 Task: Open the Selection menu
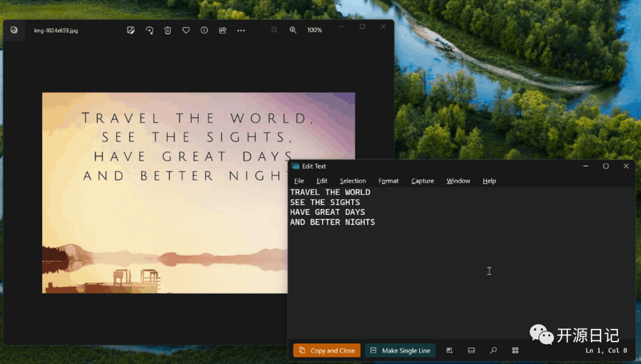pyautogui.click(x=353, y=181)
